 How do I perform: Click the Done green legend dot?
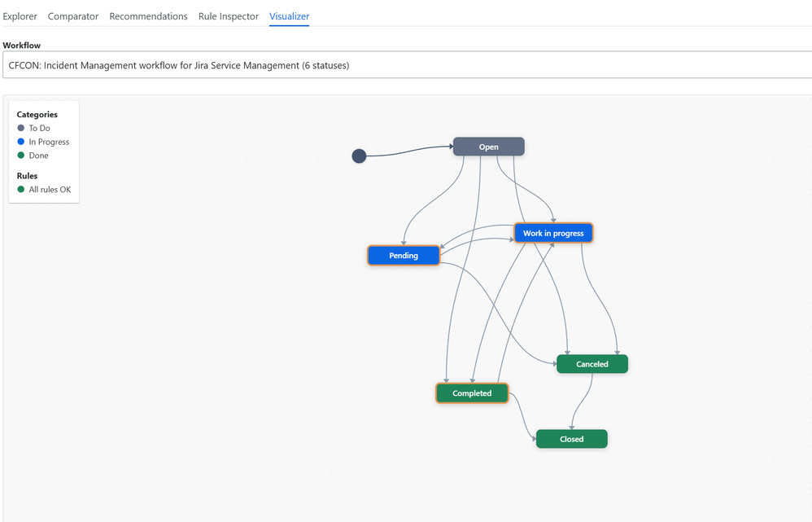point(20,155)
